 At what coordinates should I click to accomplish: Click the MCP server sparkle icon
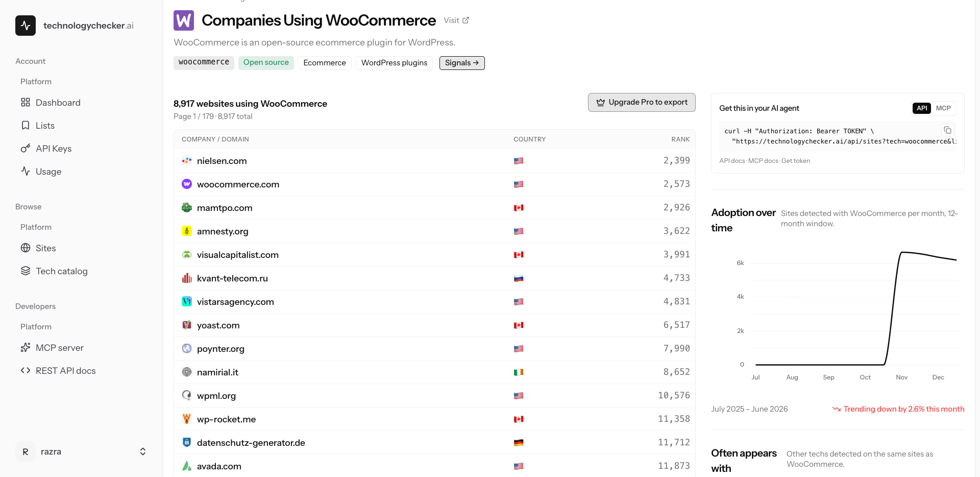(26, 348)
